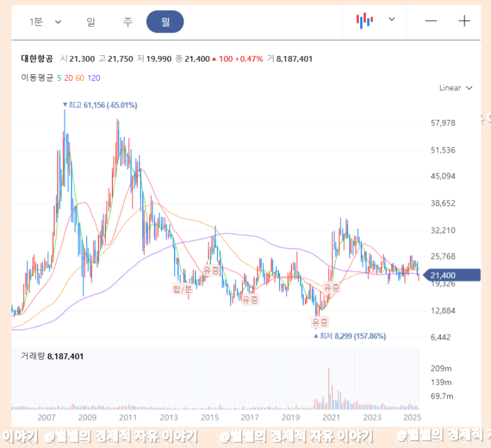Image resolution: width=491 pixels, height=448 pixels.
Task: Click the 최고 61,156 high label
Action: (x=100, y=105)
